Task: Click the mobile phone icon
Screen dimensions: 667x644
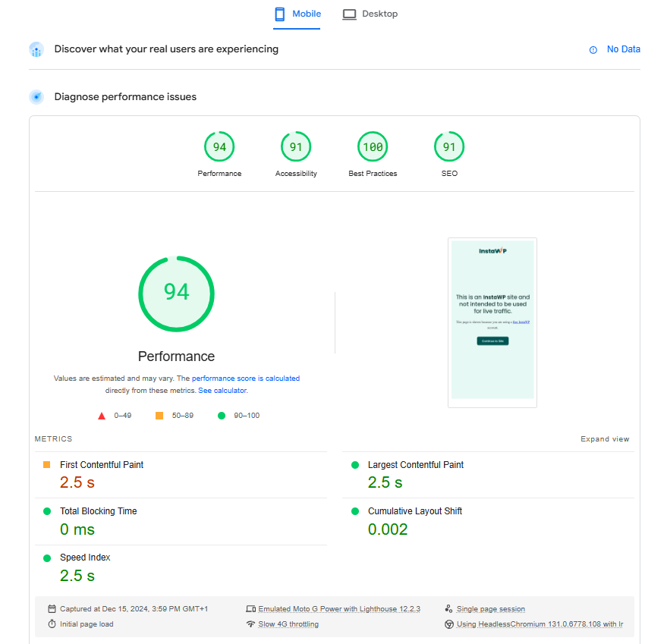Action: click(x=279, y=14)
